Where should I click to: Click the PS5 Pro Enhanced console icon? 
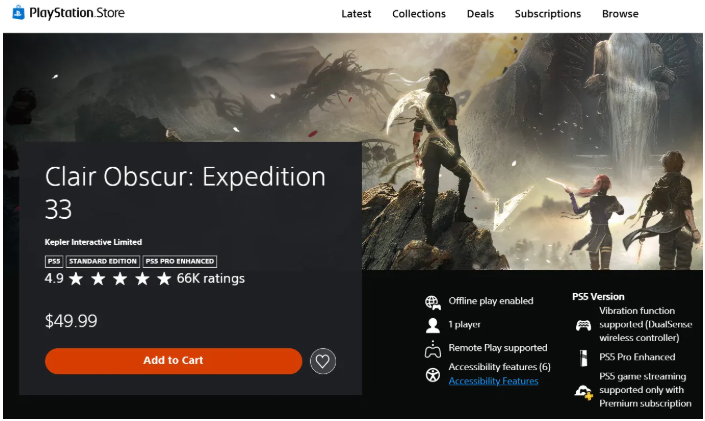point(583,357)
